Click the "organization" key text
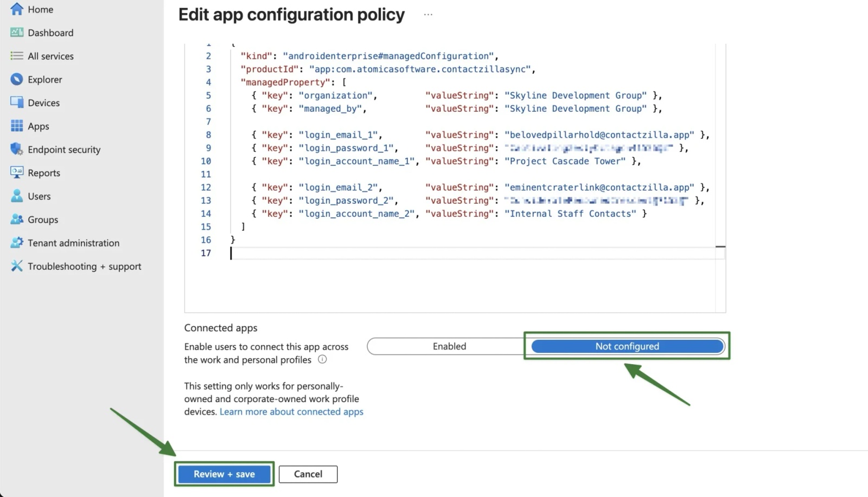 (335, 95)
